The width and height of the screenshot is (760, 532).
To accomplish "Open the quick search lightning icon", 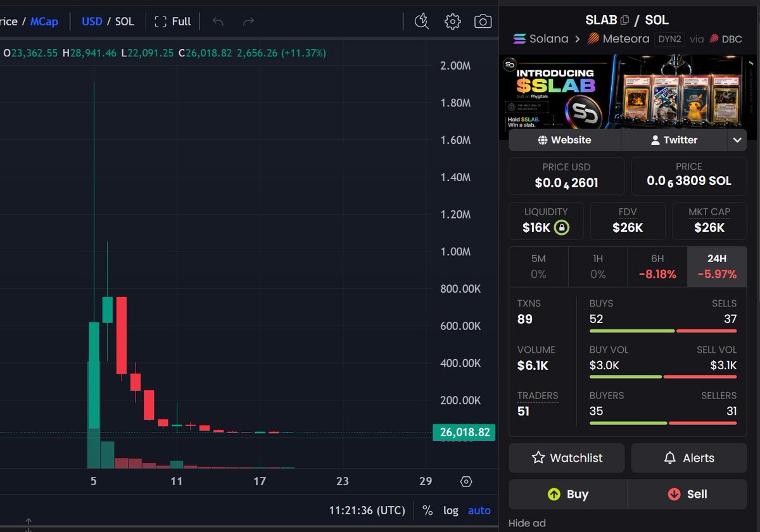I will point(422,22).
